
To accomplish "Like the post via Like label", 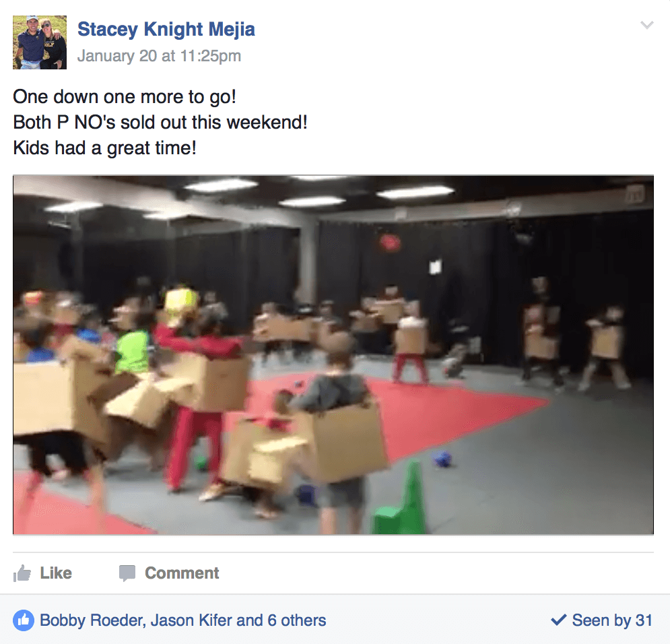I will click(56, 573).
